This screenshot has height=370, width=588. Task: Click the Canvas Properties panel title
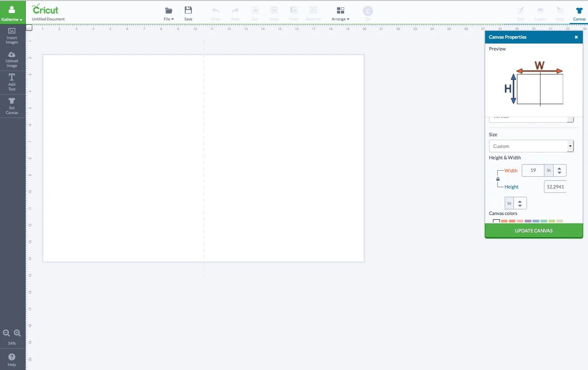[508, 37]
